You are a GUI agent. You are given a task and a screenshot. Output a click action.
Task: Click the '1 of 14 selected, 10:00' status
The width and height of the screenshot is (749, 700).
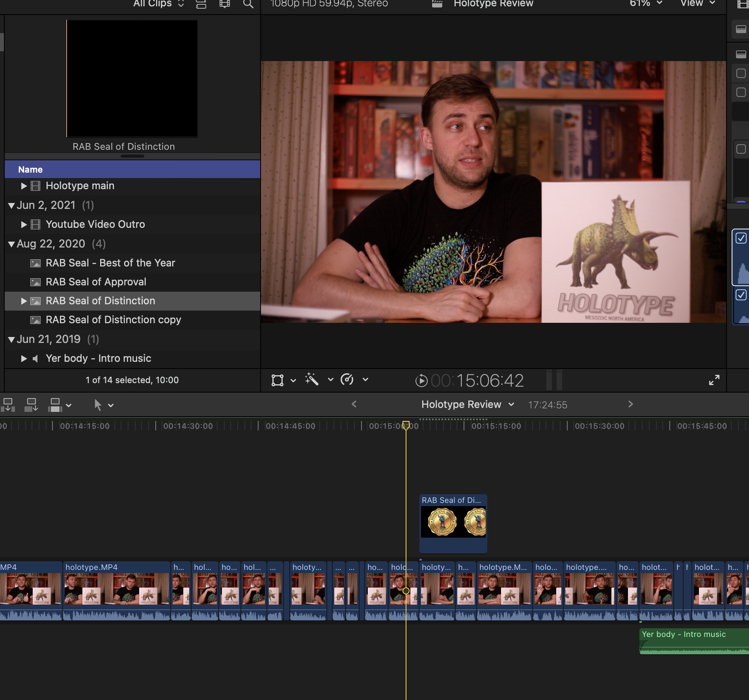[x=132, y=380]
